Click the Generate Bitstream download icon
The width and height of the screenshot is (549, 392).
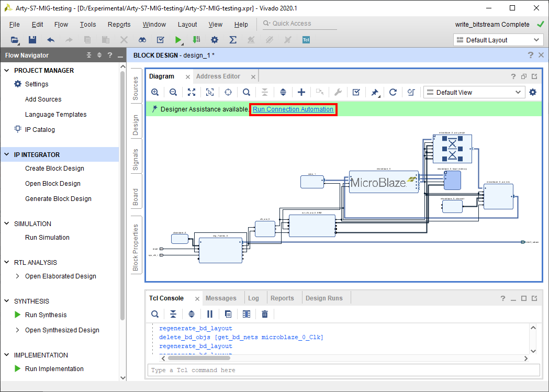click(196, 40)
